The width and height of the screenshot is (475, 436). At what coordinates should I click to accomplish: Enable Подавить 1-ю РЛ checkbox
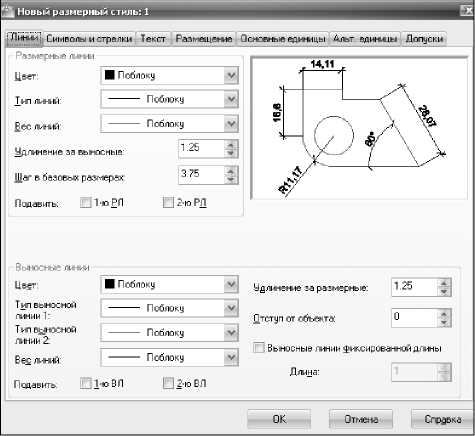click(x=85, y=202)
